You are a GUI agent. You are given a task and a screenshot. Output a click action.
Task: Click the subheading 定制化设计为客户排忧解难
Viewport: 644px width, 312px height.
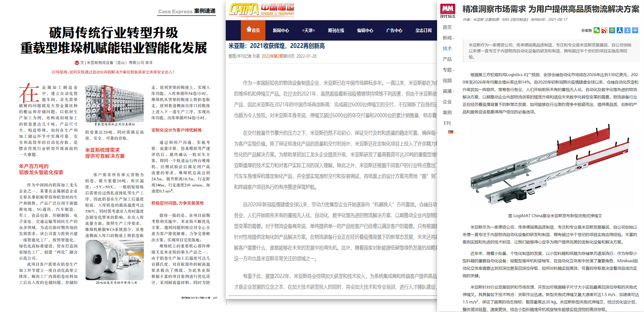(176, 130)
